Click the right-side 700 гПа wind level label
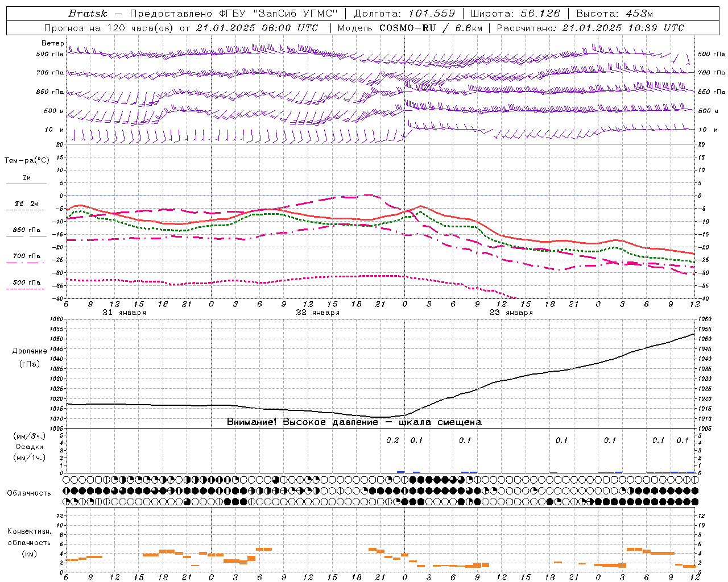728x582 pixels. [x=712, y=73]
